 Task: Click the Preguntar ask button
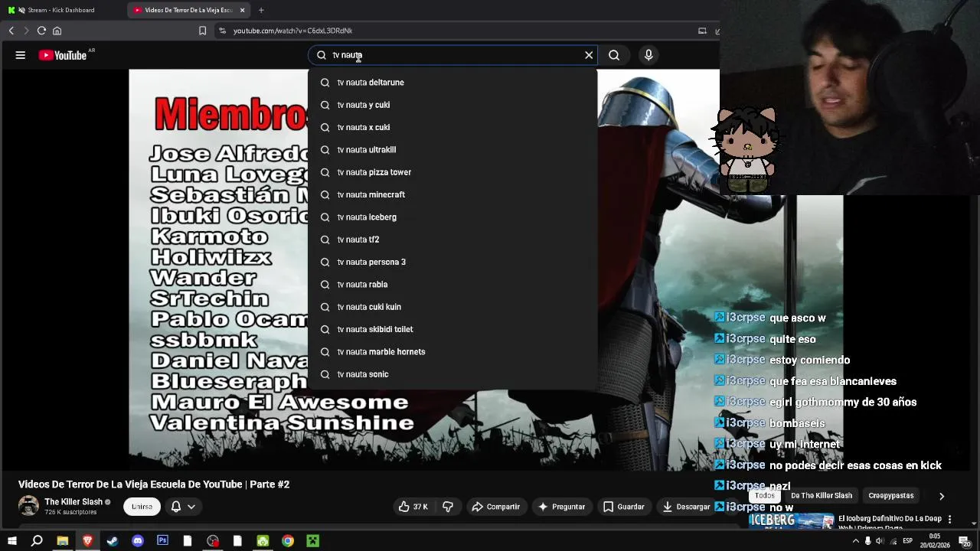pyautogui.click(x=561, y=507)
